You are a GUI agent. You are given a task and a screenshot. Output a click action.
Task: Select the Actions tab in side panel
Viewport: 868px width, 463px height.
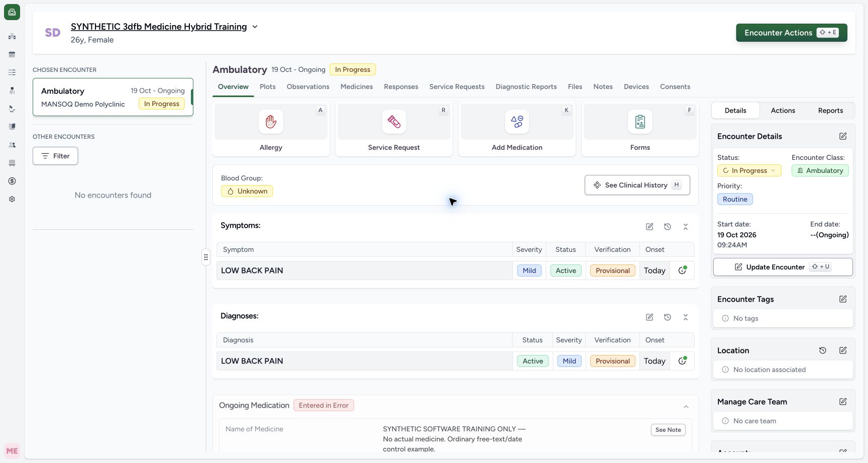tap(783, 111)
